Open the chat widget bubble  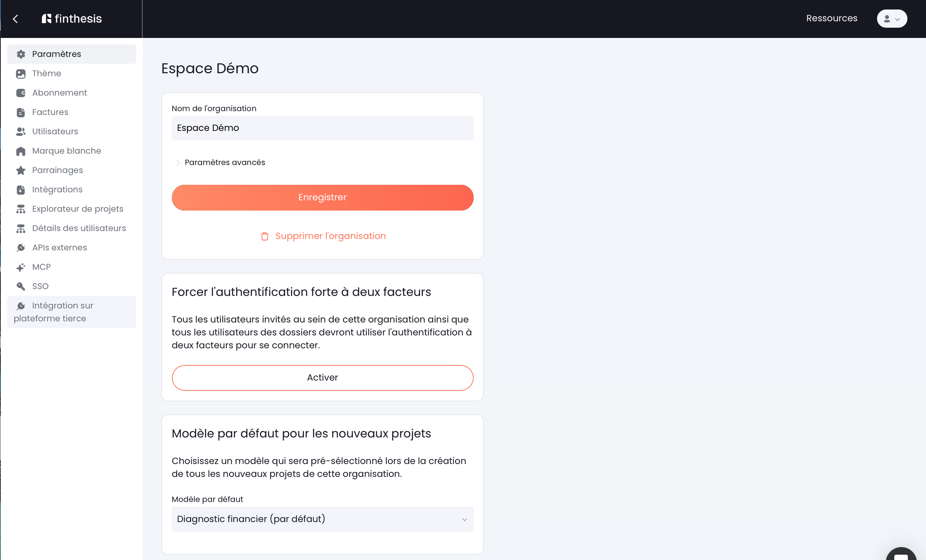pyautogui.click(x=902, y=554)
